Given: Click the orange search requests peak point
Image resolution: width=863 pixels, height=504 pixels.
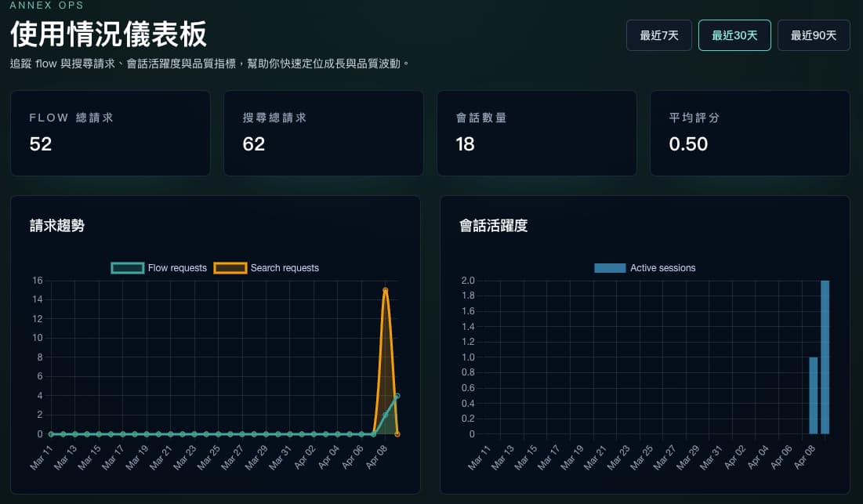Looking at the screenshot, I should (x=386, y=290).
